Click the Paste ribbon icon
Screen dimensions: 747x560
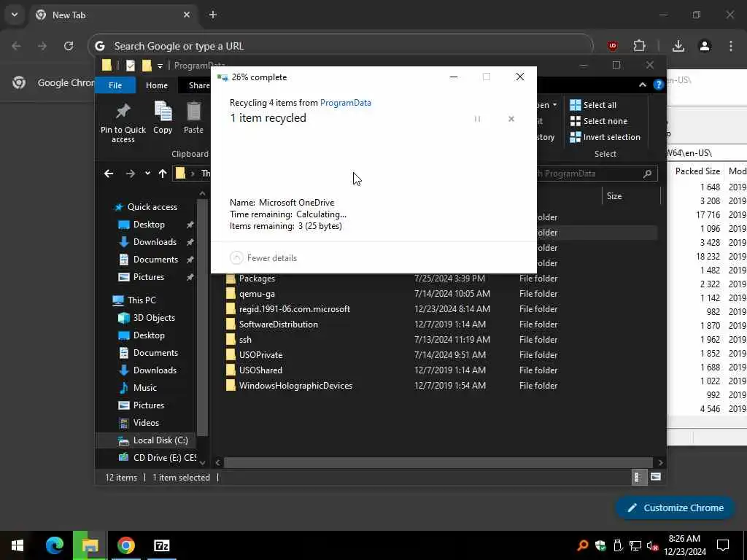pos(193,117)
